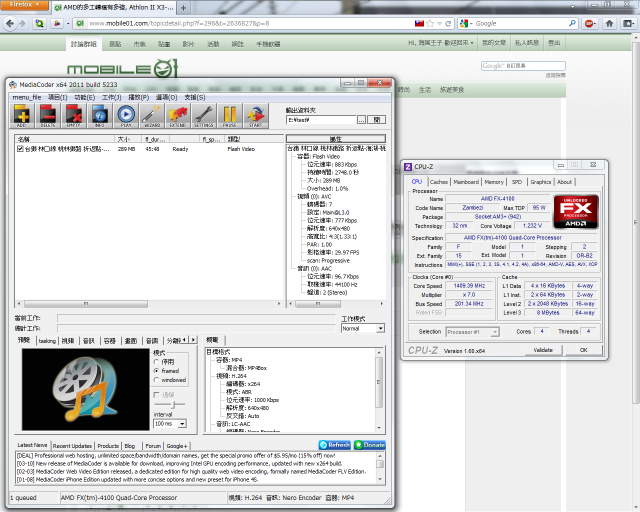Viewport: 640px width, 512px height.
Task: Switch to the tasking tab in MediaCoder
Action: click(47, 341)
